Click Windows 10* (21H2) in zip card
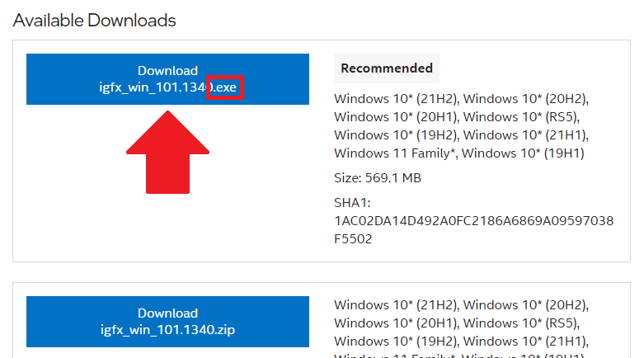The height and width of the screenshot is (358, 644). tap(397, 305)
